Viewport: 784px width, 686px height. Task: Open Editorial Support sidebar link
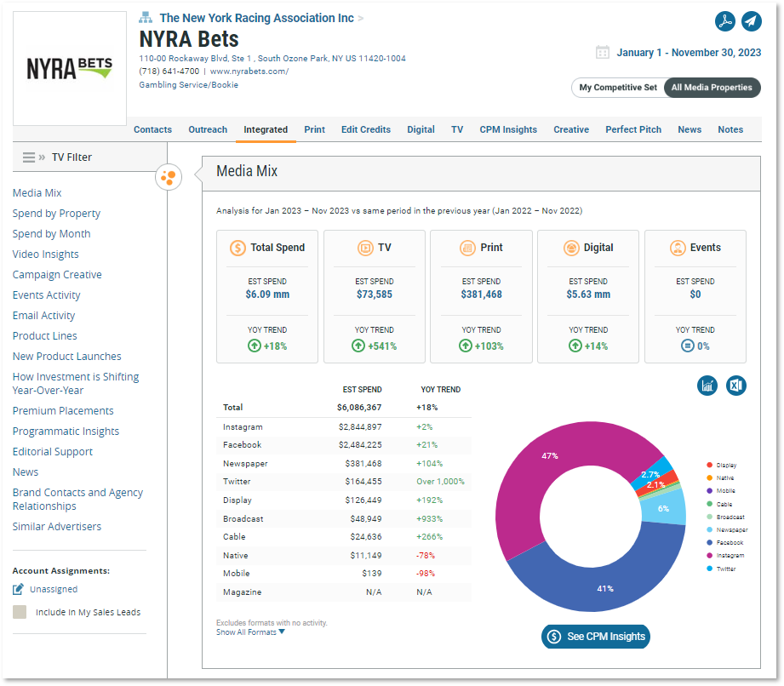(x=53, y=452)
